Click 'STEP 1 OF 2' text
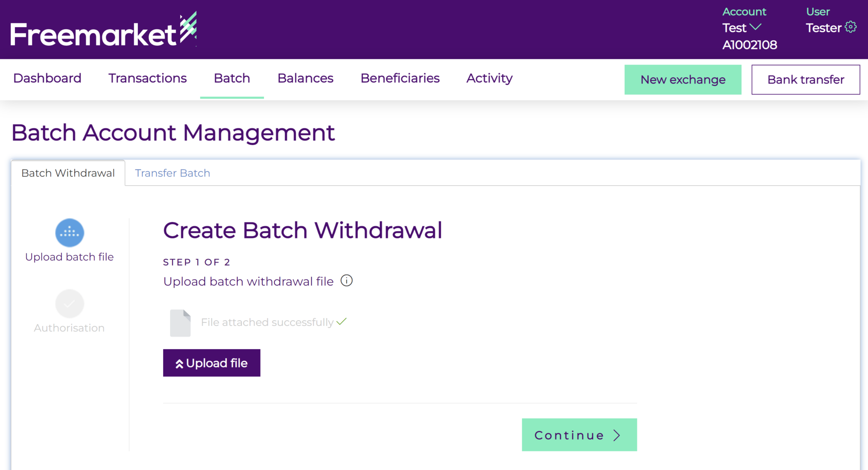The image size is (868, 470). [x=197, y=262]
